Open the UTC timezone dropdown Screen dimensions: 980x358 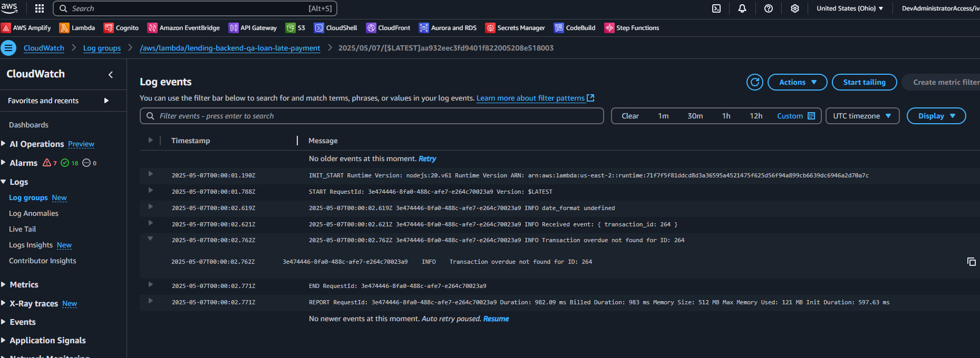862,116
